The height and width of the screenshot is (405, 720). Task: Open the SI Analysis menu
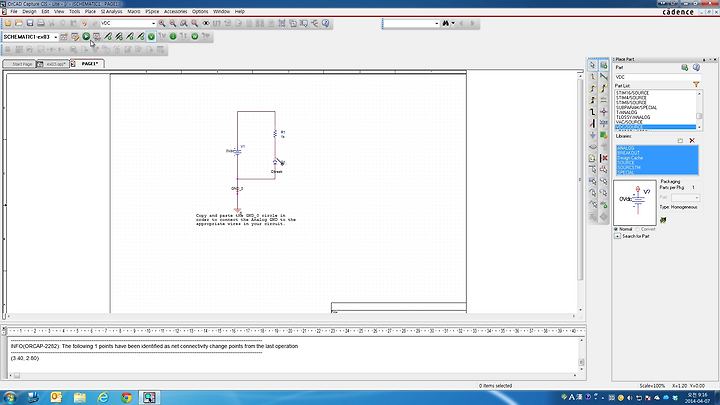click(112, 11)
